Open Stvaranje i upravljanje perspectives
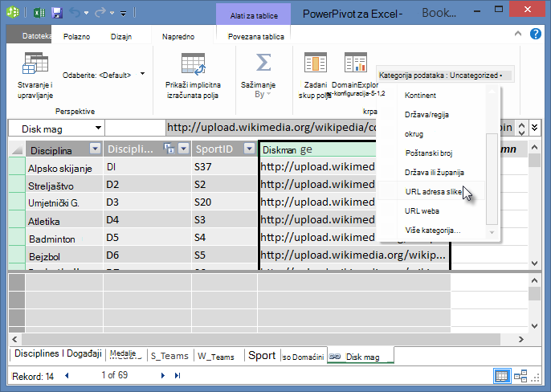 coord(35,76)
